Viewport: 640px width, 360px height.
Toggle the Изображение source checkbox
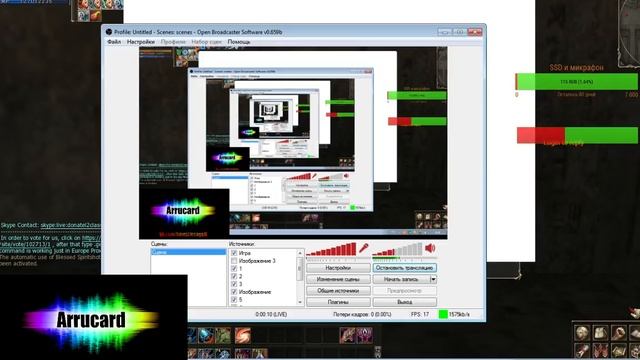tap(234, 292)
